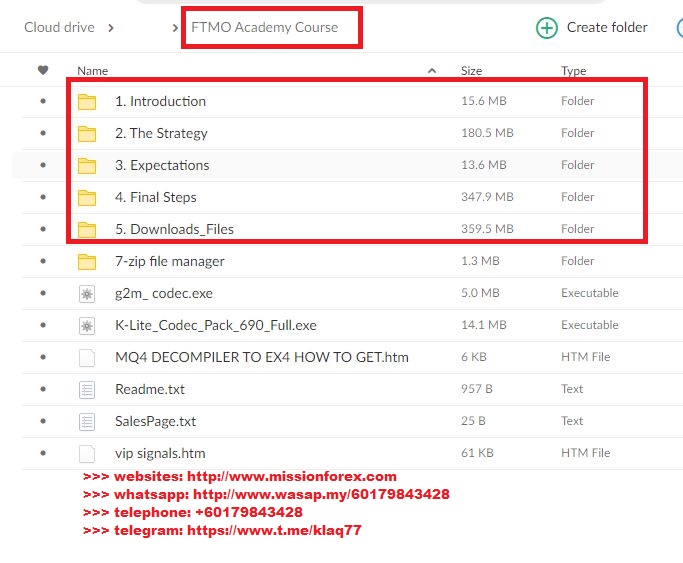Select the 2. The Strategy folder name

click(161, 133)
